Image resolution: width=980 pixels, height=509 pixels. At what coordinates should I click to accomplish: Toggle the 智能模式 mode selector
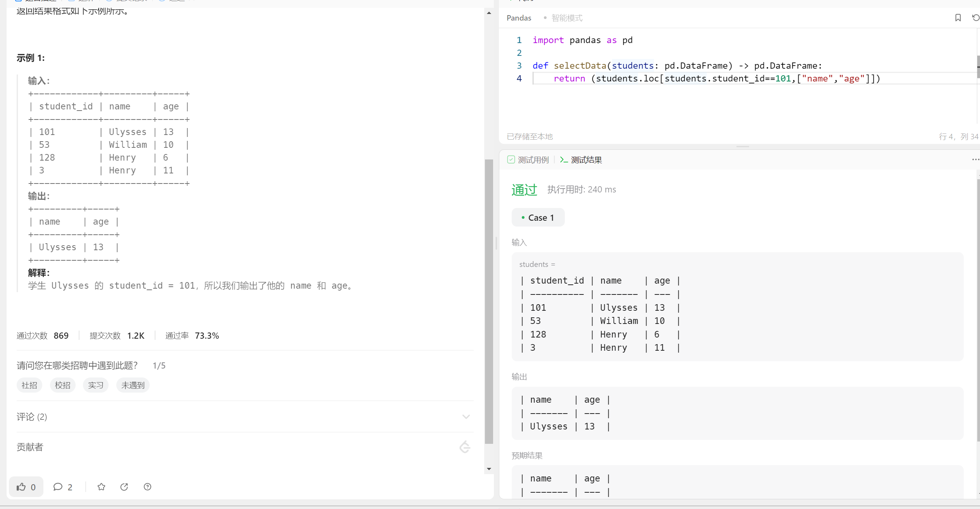point(566,18)
